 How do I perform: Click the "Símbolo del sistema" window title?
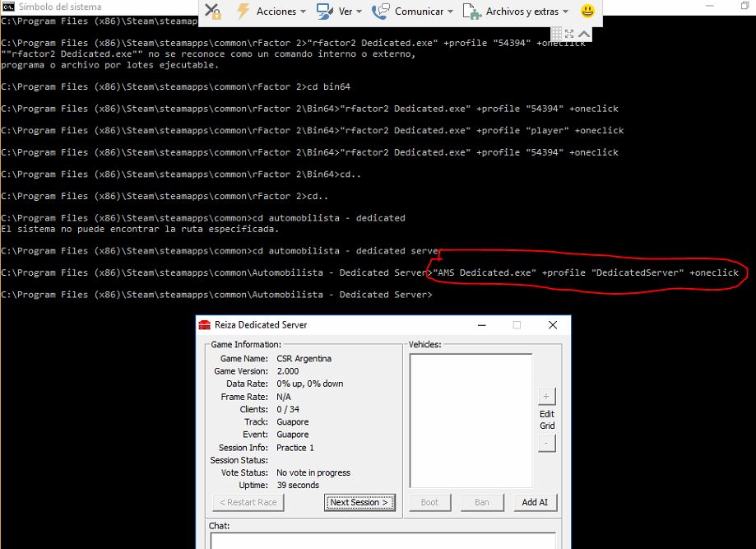60,7
